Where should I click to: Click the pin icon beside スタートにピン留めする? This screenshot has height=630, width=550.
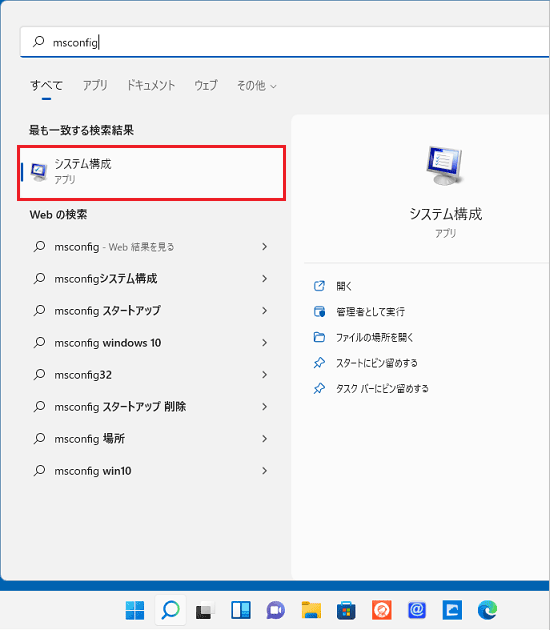(x=319, y=363)
